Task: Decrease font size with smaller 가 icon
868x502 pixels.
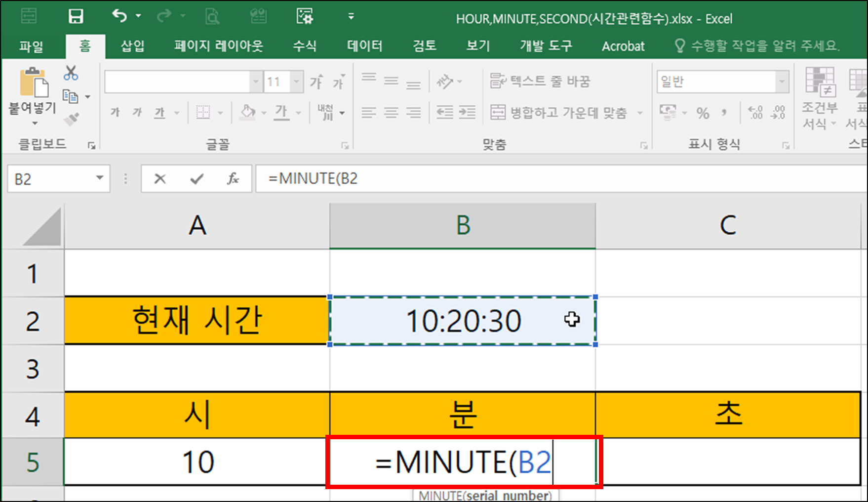Action: click(x=339, y=82)
